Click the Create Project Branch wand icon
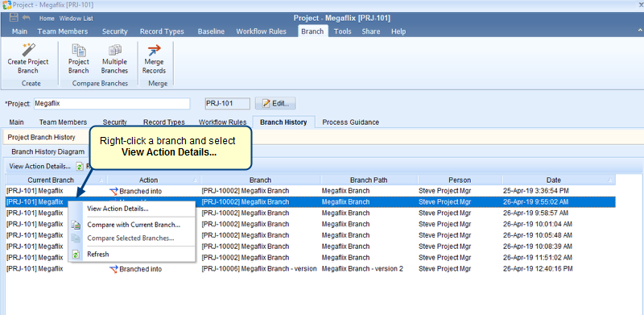 point(28,50)
